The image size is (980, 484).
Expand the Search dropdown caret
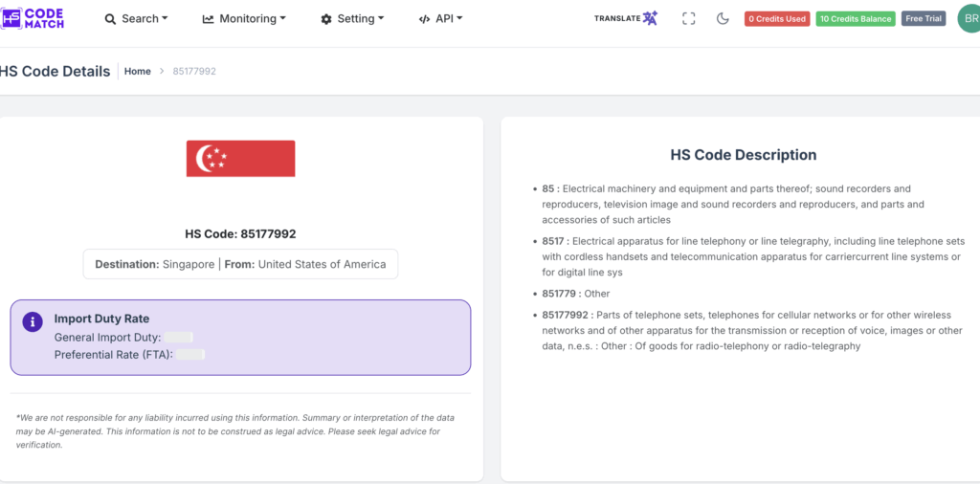point(165,19)
